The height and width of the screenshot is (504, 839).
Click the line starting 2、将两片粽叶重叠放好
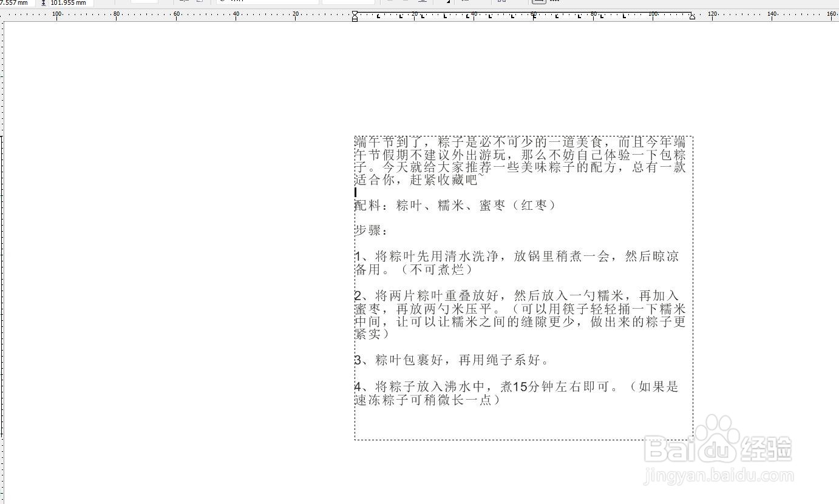[517, 296]
